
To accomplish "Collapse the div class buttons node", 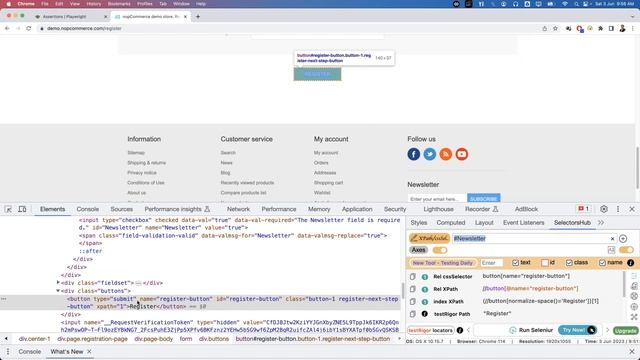I will 58,291.
